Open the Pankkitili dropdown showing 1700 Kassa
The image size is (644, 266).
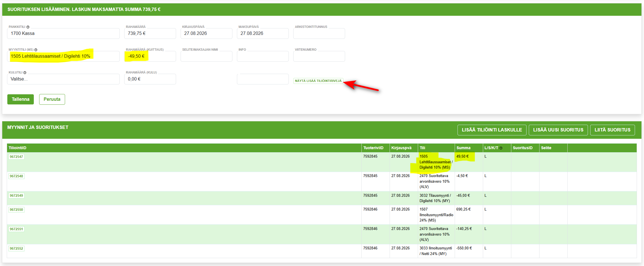pos(63,33)
